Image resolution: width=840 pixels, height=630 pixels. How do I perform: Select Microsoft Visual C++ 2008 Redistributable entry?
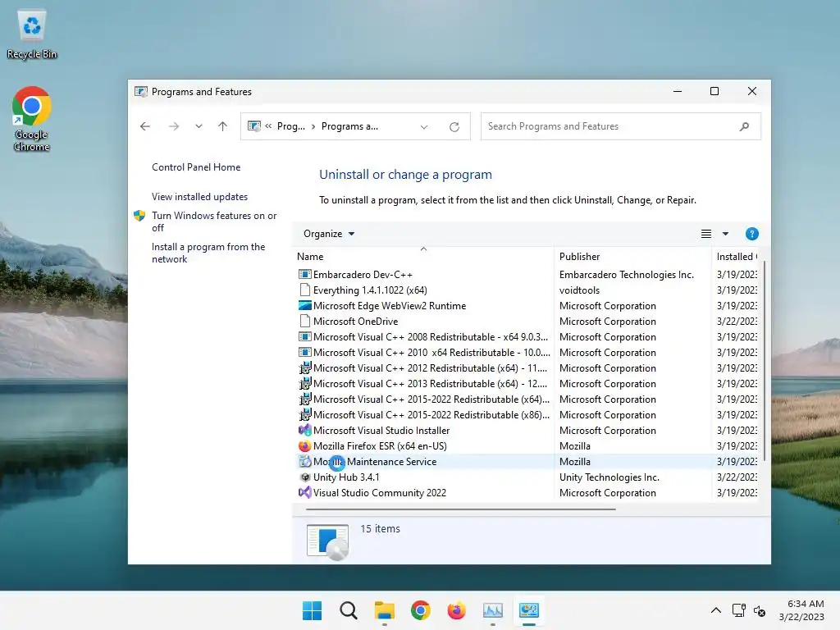point(423,337)
